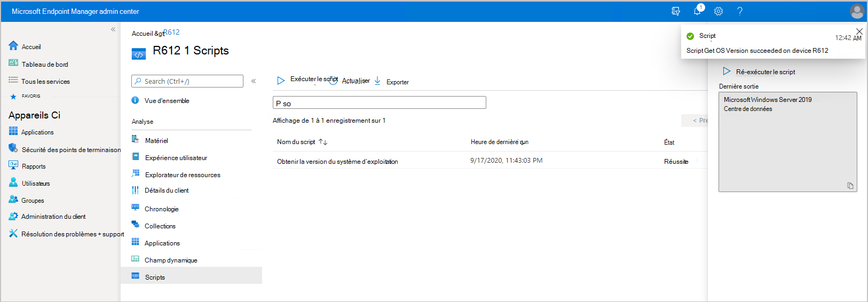The width and height of the screenshot is (868, 302).
Task: Click the Exporter button label
Action: [398, 82]
